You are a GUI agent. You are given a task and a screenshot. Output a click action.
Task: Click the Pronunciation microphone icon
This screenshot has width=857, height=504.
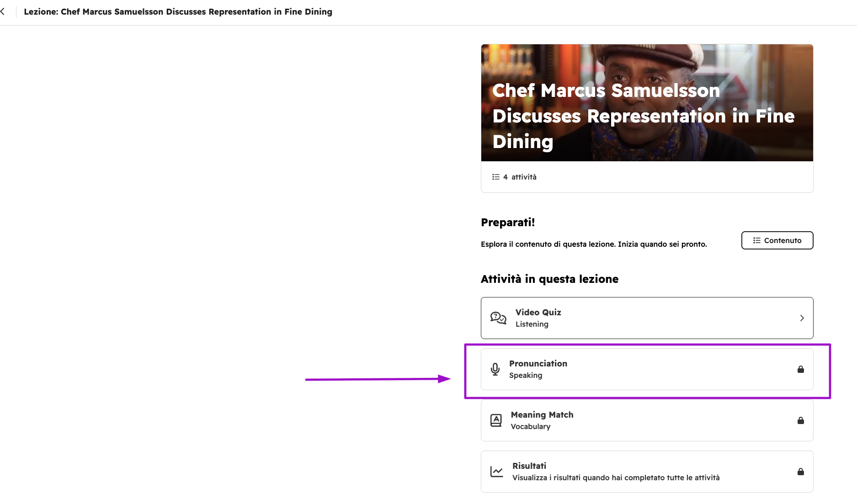[495, 369]
